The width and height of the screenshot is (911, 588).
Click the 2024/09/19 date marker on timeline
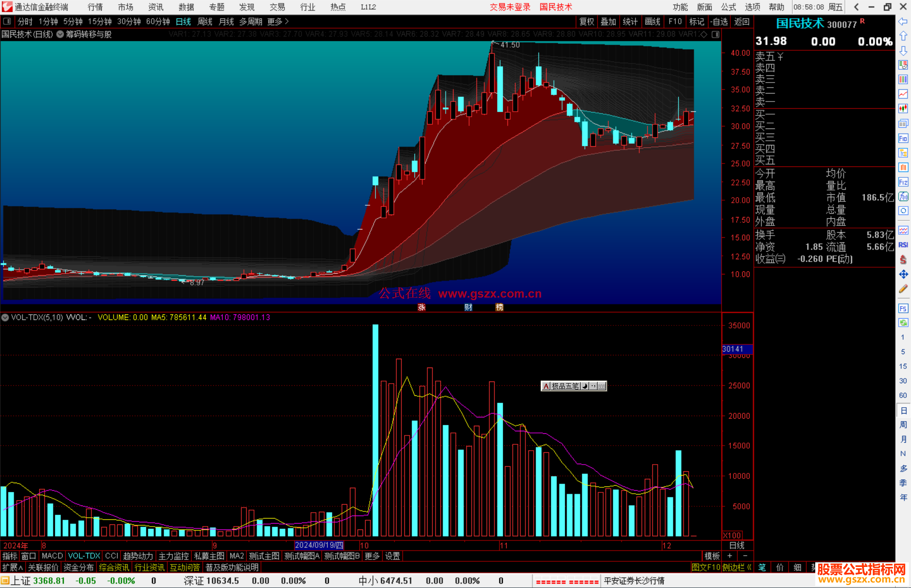coord(319,545)
